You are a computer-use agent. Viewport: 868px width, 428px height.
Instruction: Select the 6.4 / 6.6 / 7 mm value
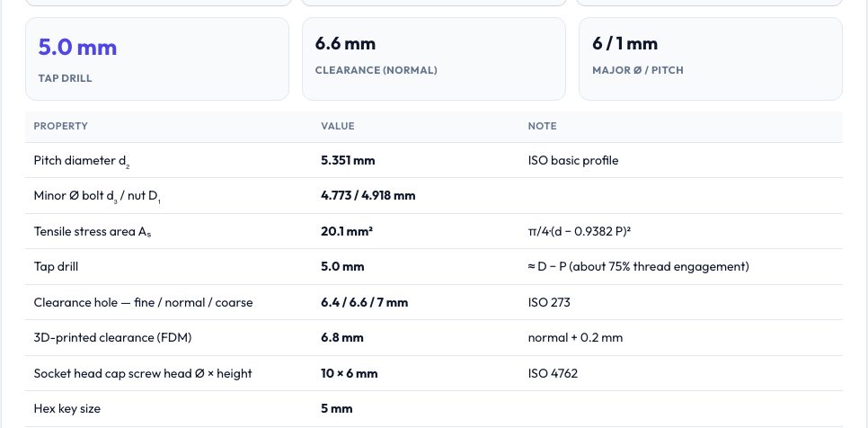(x=364, y=302)
